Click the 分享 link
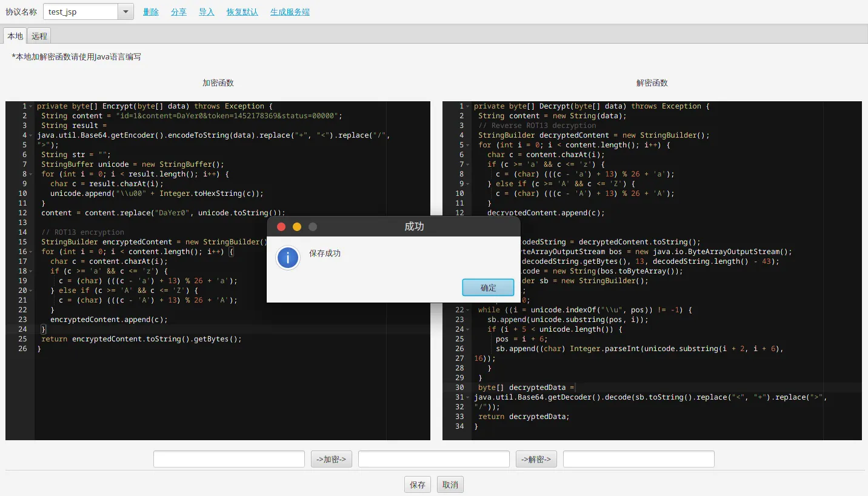 pos(179,12)
